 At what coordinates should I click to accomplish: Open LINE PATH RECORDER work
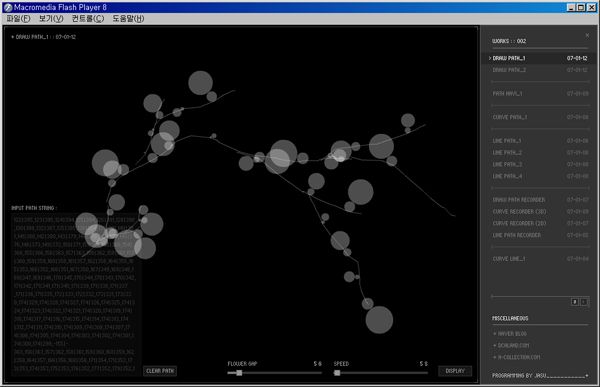[539, 235]
